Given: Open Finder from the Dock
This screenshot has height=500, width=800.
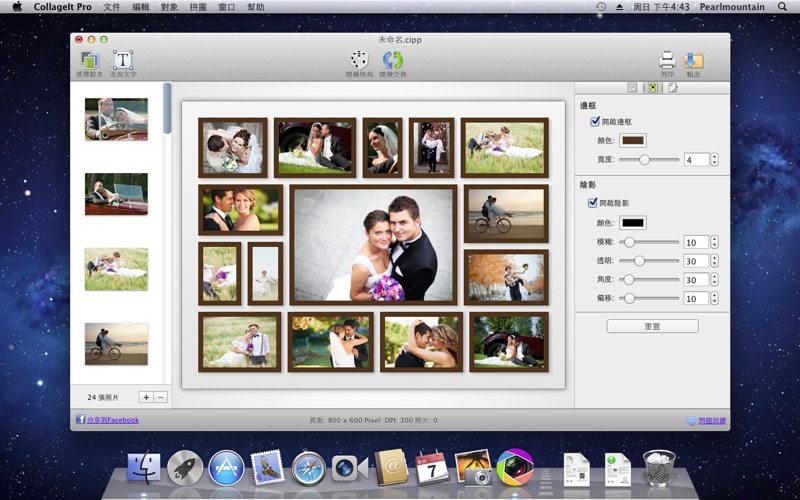Looking at the screenshot, I should click(143, 468).
